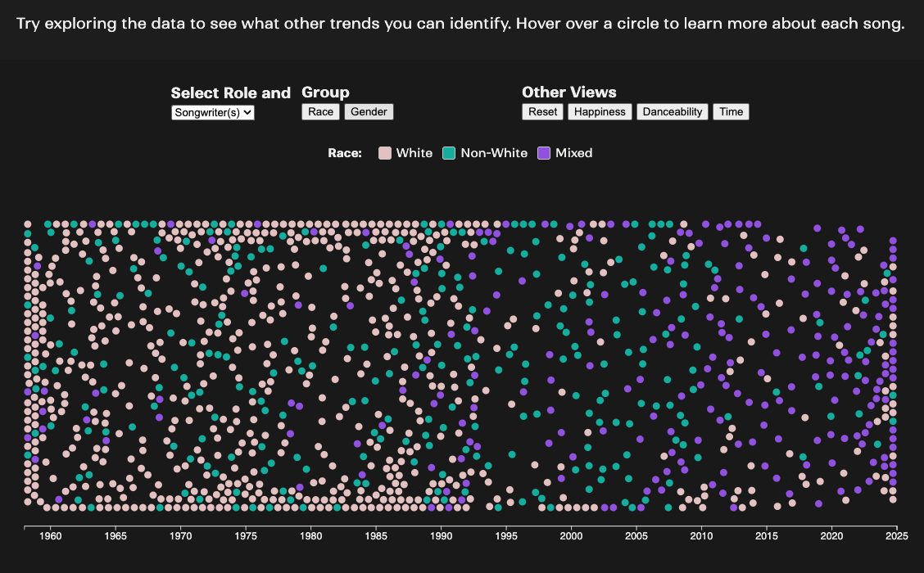Select the 2005 tick on the time axis
The height and width of the screenshot is (573, 924).
(636, 536)
